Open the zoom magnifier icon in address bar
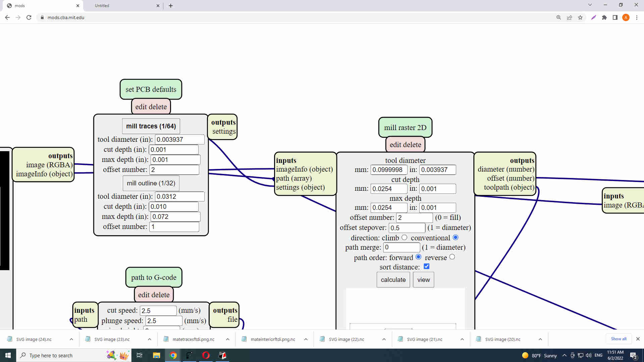 point(558,17)
